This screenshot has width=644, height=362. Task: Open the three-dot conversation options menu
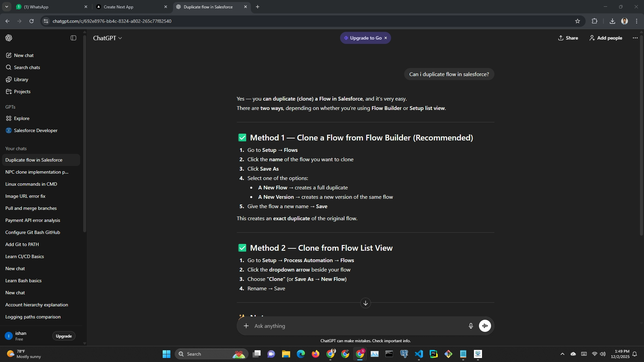[x=635, y=38]
